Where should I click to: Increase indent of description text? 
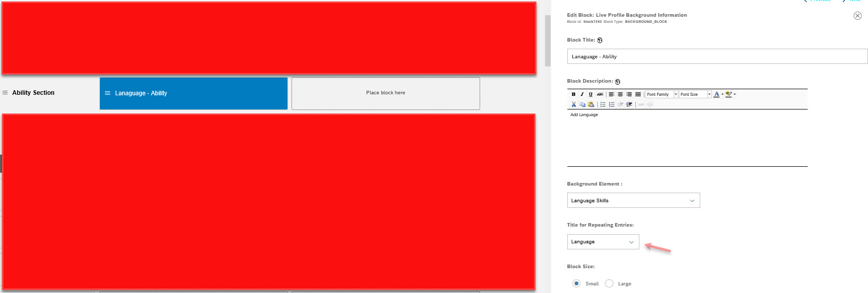coord(629,104)
